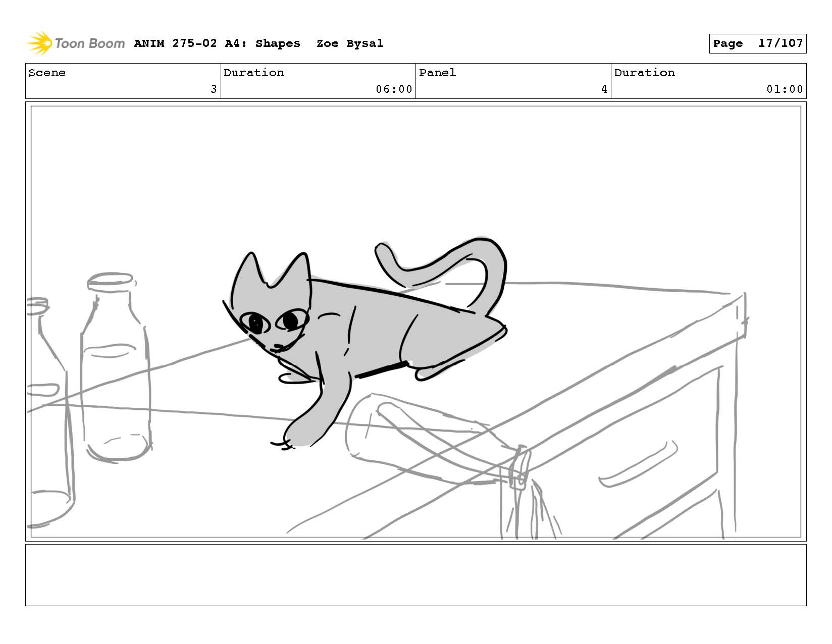Select the author name Zoe Bysal

[349, 43]
